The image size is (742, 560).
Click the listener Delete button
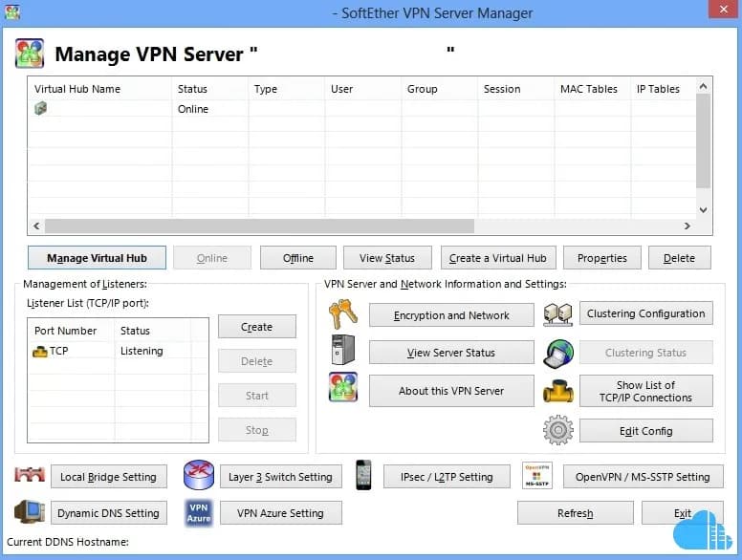pos(257,361)
